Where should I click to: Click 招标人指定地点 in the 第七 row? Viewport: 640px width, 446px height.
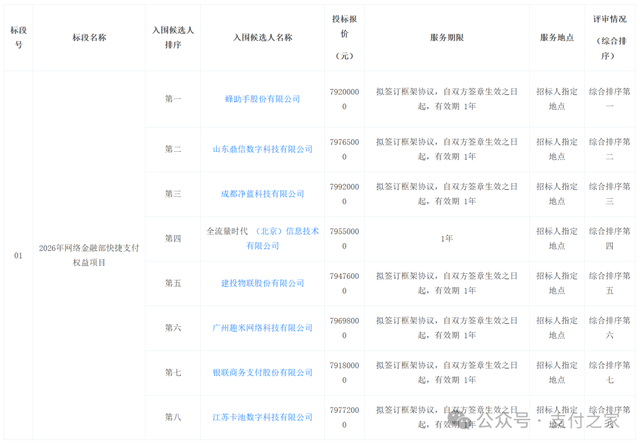[557, 372]
